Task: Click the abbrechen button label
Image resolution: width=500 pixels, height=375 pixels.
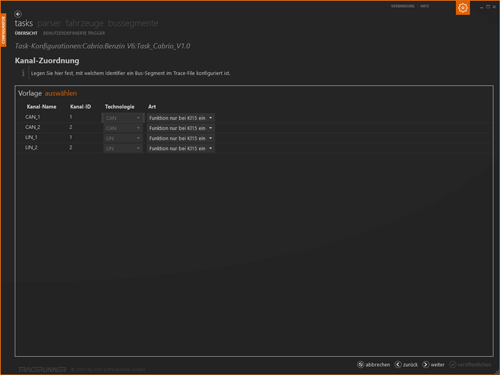Action: coord(378,365)
